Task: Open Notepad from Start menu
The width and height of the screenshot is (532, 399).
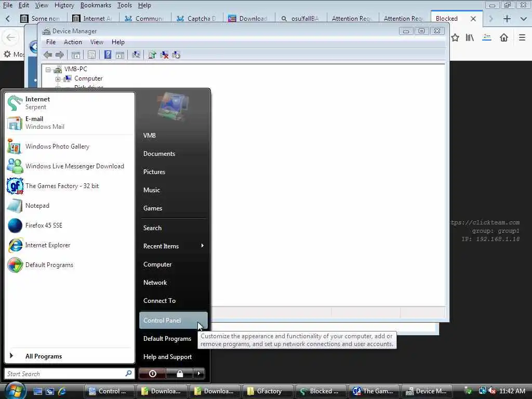Action: point(70,206)
